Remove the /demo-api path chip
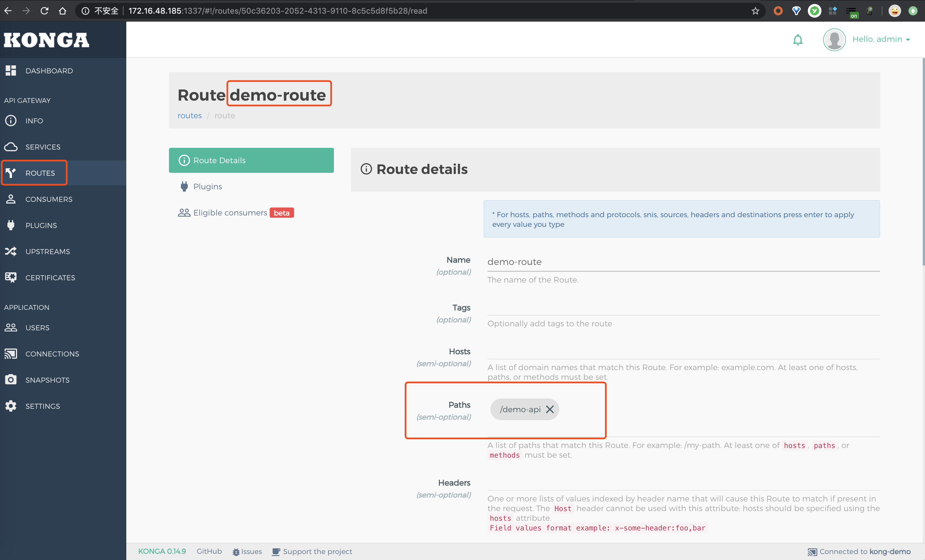The width and height of the screenshot is (925, 560). pyautogui.click(x=550, y=409)
